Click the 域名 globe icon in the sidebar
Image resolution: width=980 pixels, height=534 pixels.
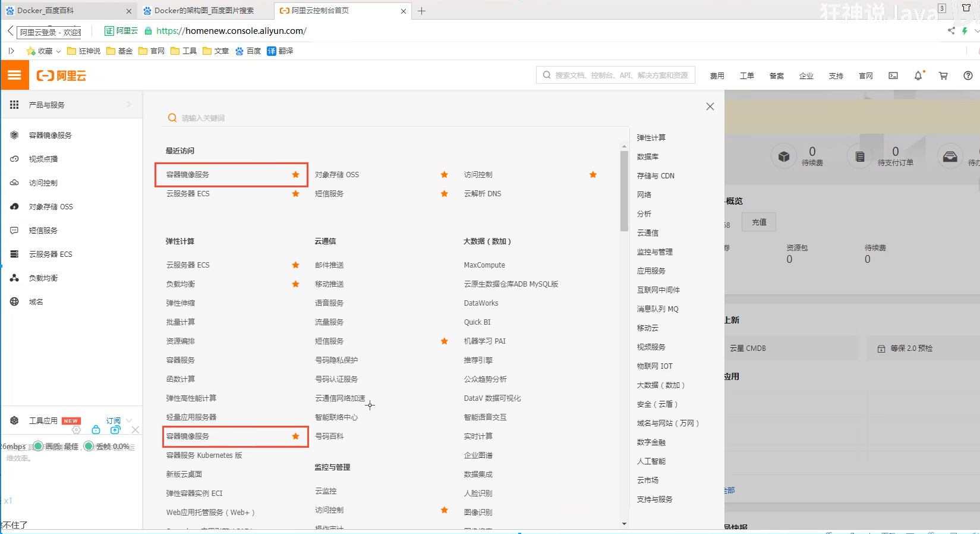tap(14, 301)
